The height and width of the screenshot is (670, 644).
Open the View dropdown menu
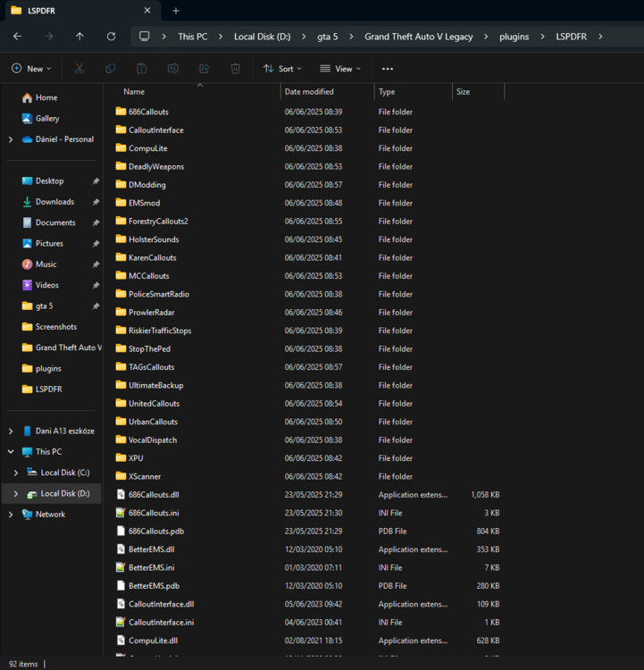(x=340, y=69)
